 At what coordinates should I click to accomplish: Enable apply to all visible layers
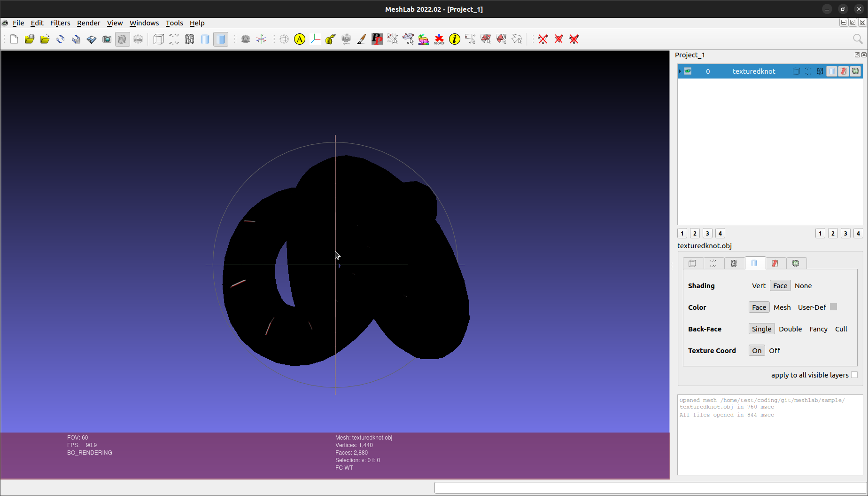854,375
